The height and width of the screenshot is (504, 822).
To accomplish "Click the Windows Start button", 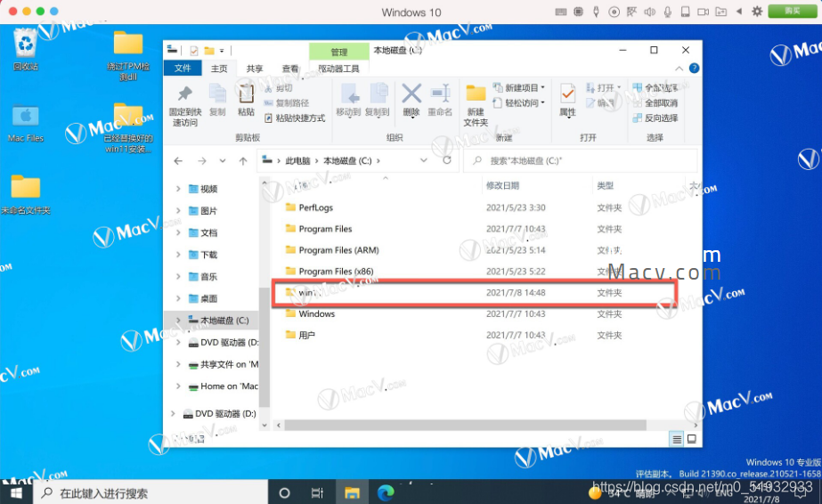I will [16, 493].
